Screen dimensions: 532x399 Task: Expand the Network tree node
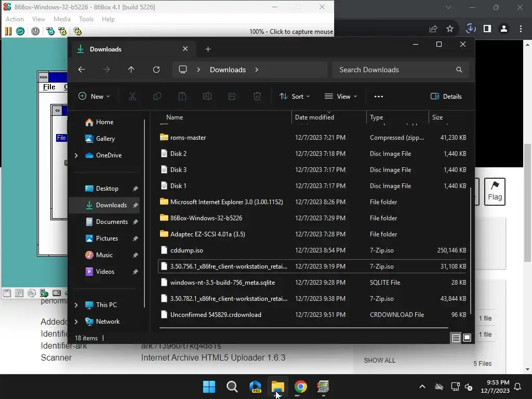(x=76, y=322)
